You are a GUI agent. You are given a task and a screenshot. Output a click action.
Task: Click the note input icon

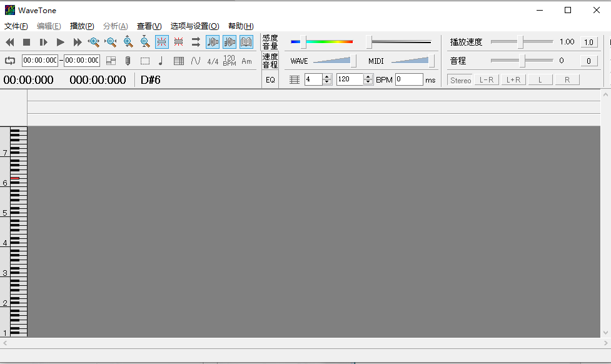click(161, 60)
